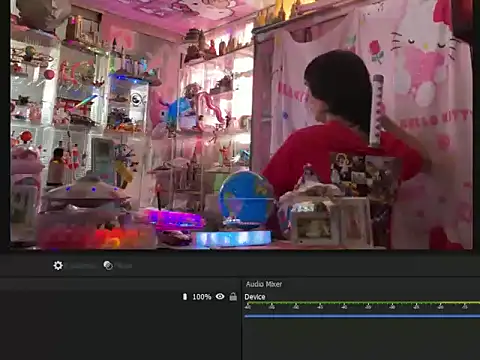Click the video preview canvas
480x360 pixels.
[241, 125]
